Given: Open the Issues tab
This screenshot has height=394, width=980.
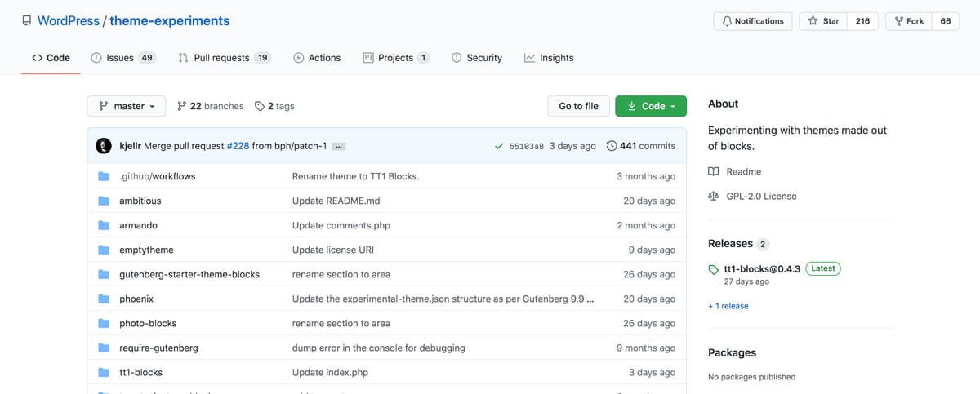Looking at the screenshot, I should pyautogui.click(x=122, y=58).
